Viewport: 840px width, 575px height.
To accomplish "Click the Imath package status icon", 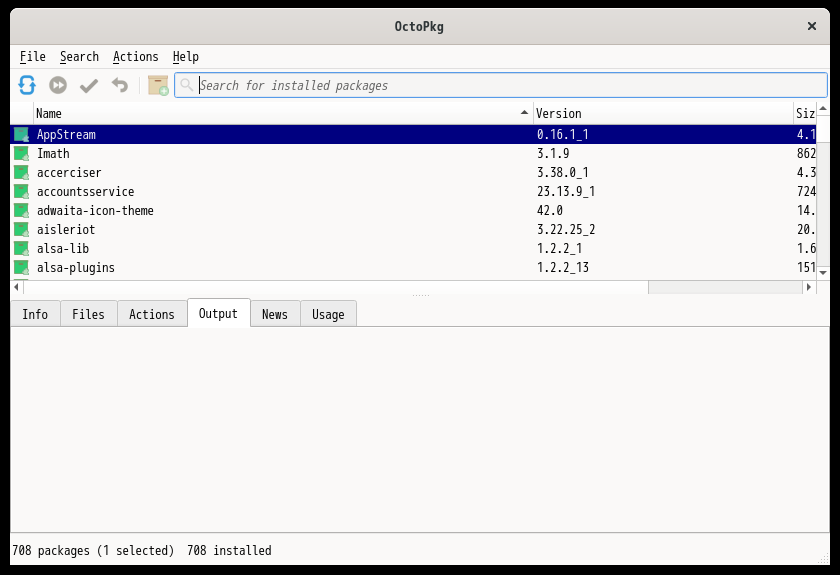I will [x=21, y=153].
